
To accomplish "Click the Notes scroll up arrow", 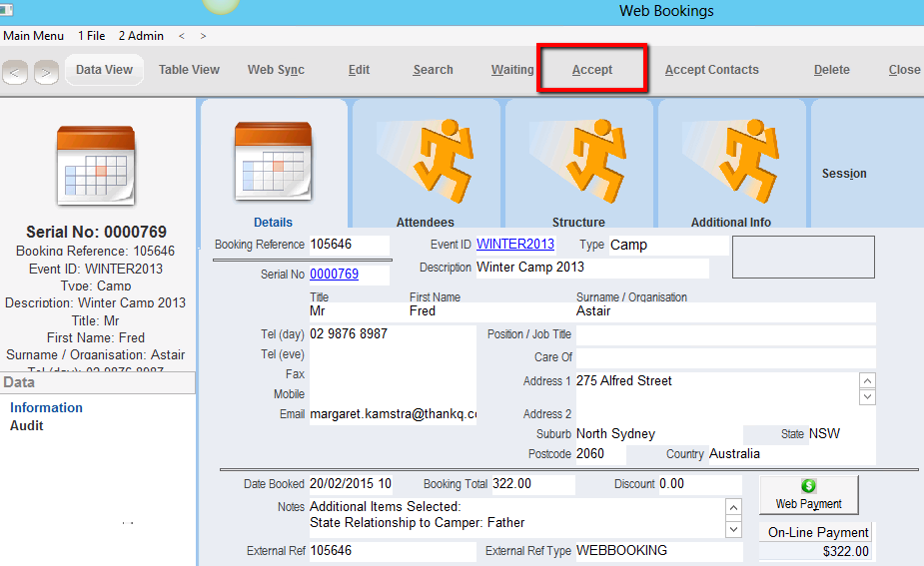I will click(733, 508).
